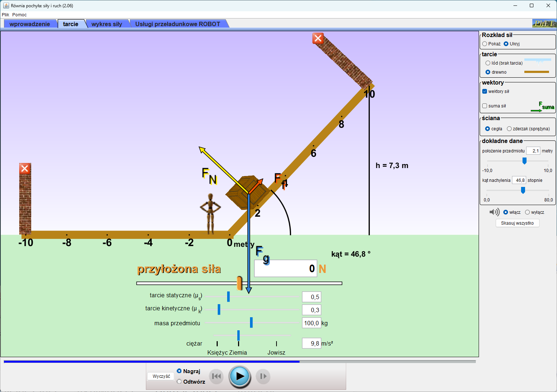Click the 'Wyczyść' button
The width and height of the screenshot is (557, 392).
tap(161, 376)
